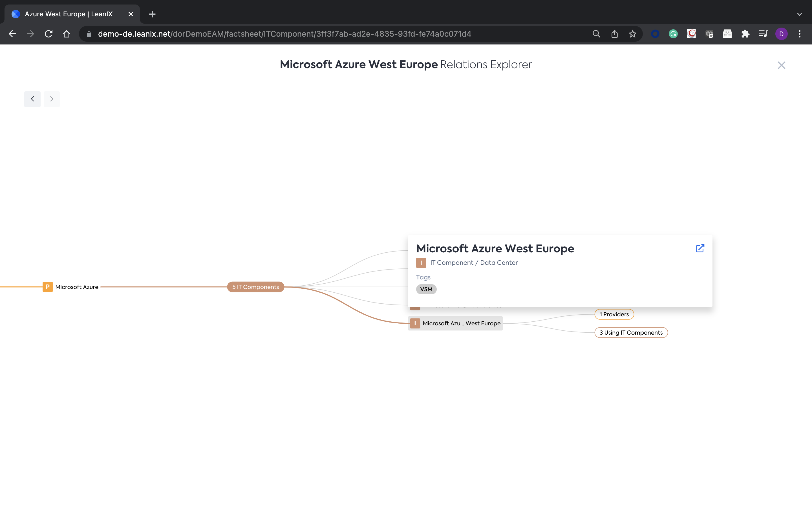Click the back chevron navigation button
This screenshot has width=812, height=507.
tap(32, 99)
